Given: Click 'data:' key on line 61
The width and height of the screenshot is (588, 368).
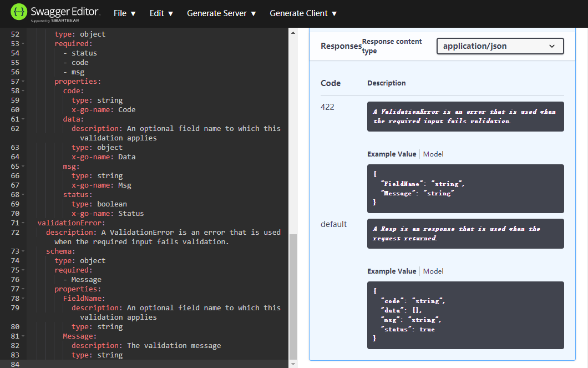Looking at the screenshot, I should [73, 119].
